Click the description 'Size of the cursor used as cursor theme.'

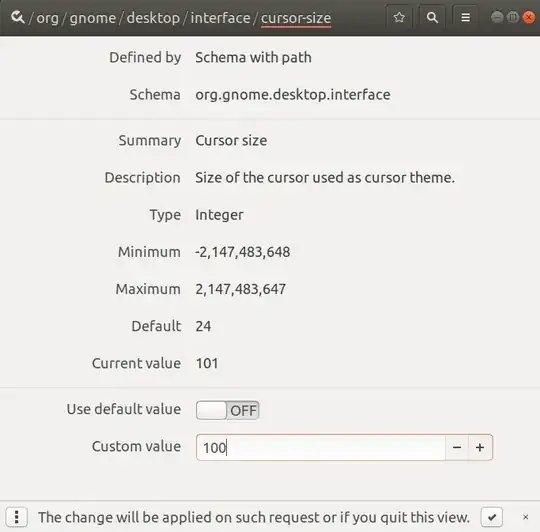point(325,178)
